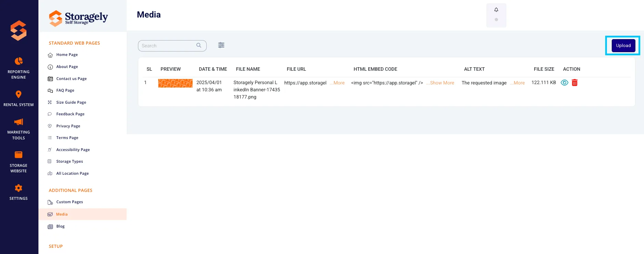Open the Marketing Tools section

[x=19, y=129]
